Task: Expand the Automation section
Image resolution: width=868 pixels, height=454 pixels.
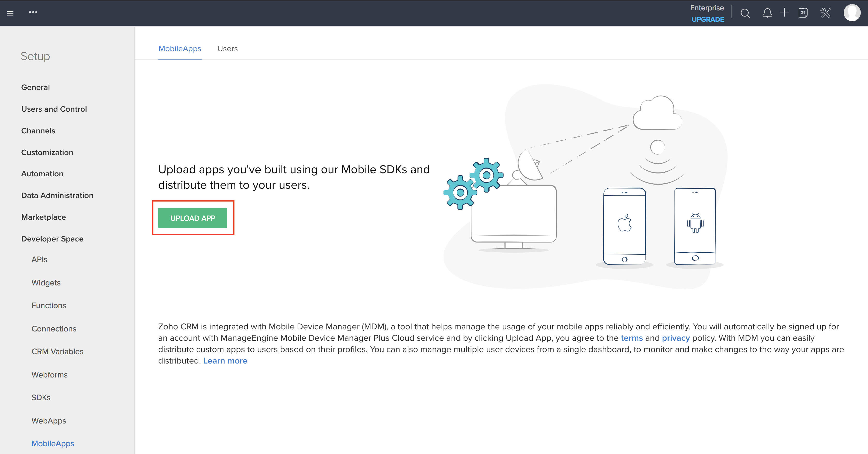Action: point(42,174)
